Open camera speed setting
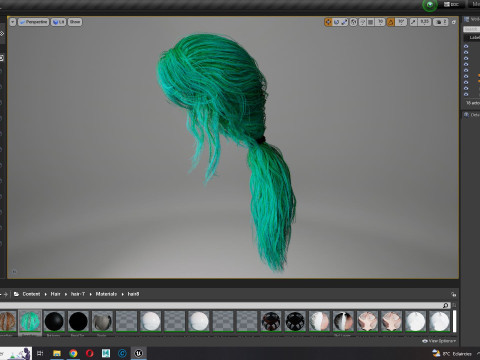This screenshot has height=360, width=480. tap(441, 22)
